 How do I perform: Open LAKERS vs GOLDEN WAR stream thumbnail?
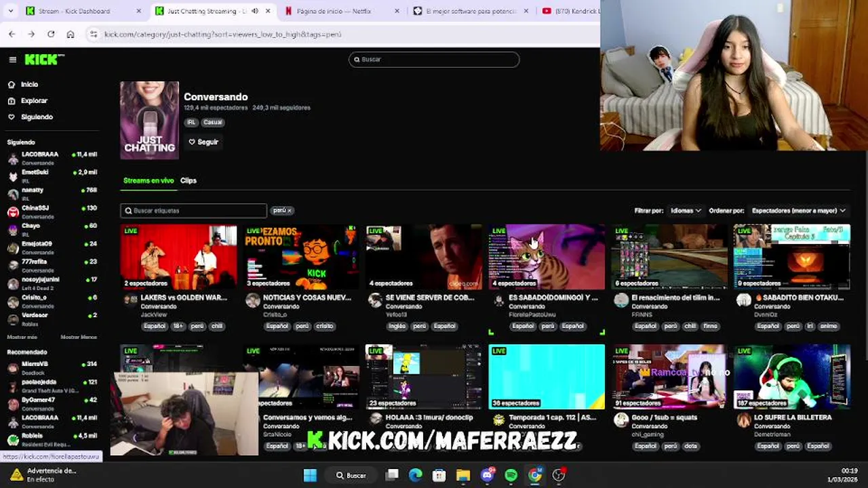pos(178,257)
